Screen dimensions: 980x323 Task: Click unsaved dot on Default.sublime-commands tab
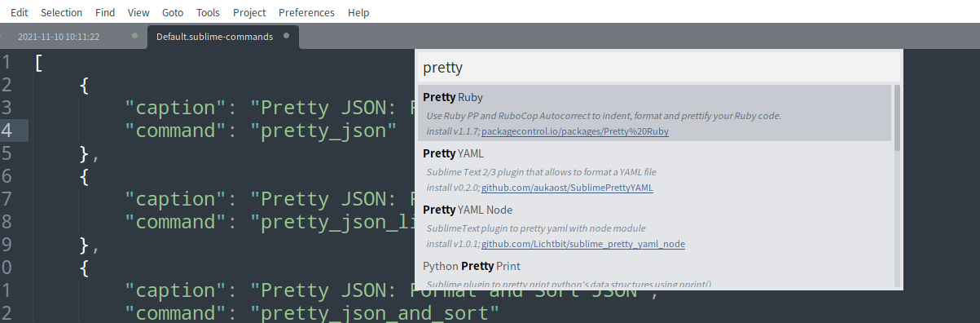tap(286, 36)
